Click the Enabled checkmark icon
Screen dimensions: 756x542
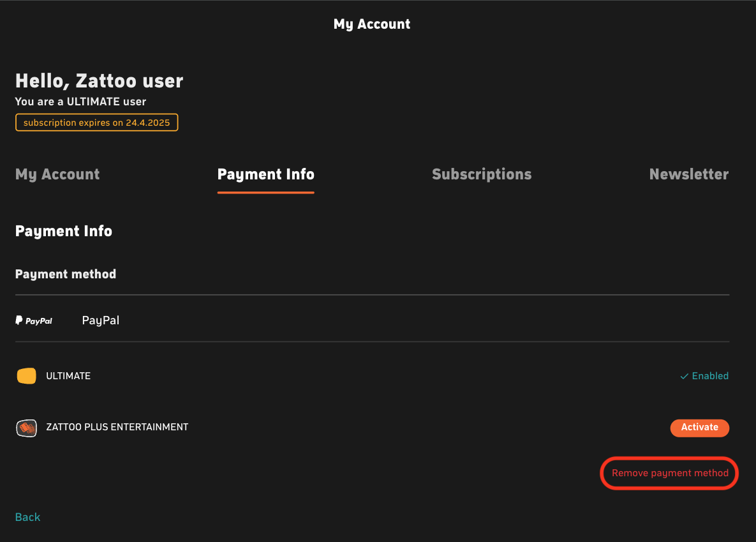[684, 376]
